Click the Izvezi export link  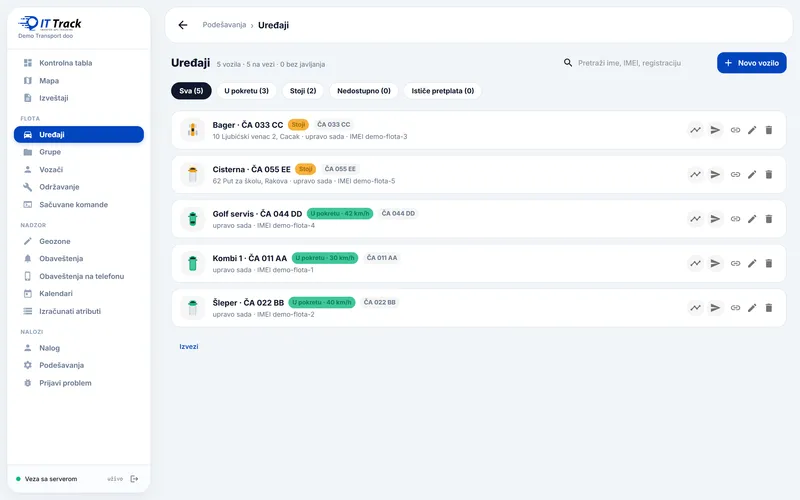(189, 346)
